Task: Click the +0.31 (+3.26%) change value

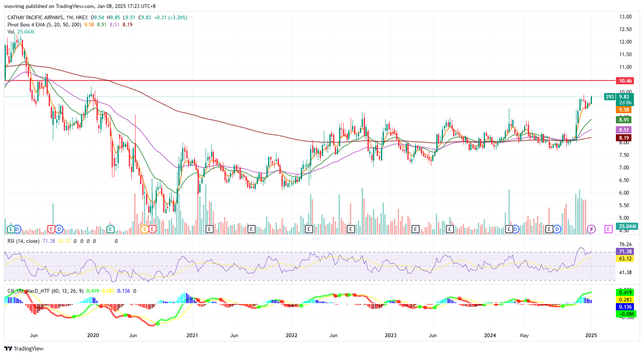Action: [171, 18]
